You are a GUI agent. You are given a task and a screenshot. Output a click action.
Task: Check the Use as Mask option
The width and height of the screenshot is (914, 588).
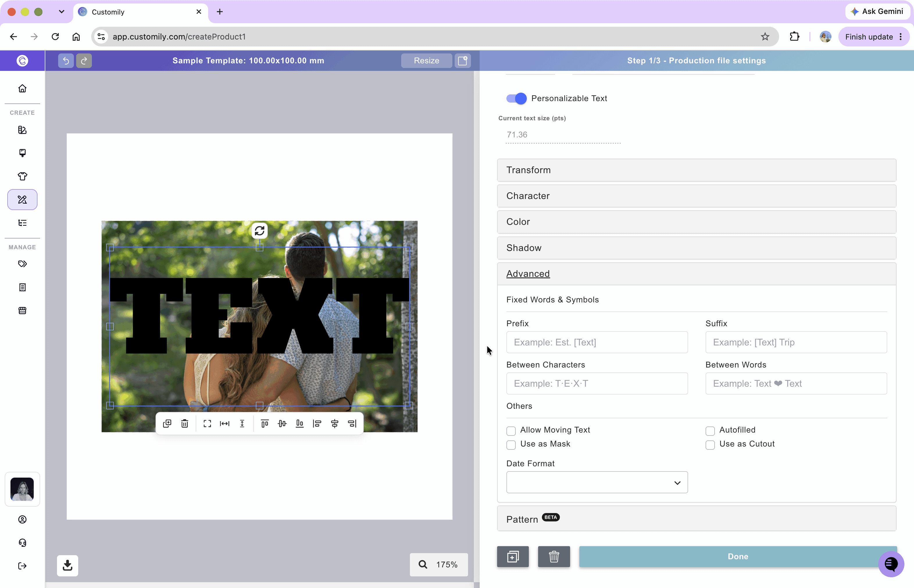pos(511,445)
